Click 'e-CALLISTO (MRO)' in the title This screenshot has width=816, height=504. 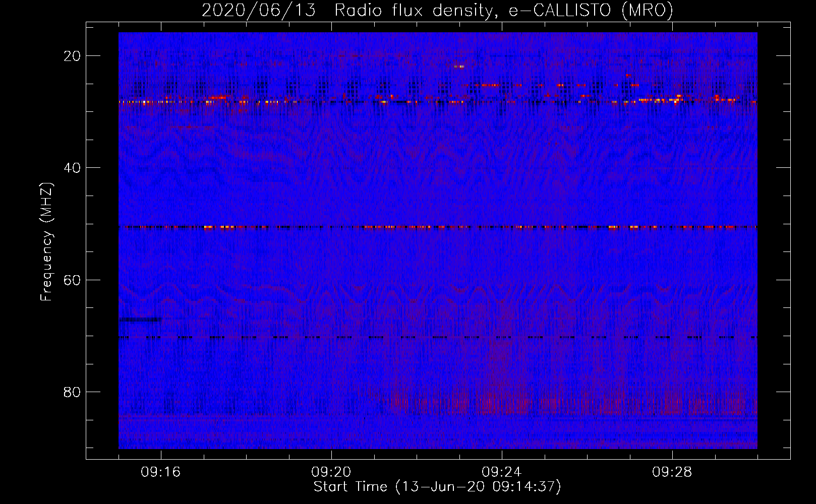[x=591, y=11]
